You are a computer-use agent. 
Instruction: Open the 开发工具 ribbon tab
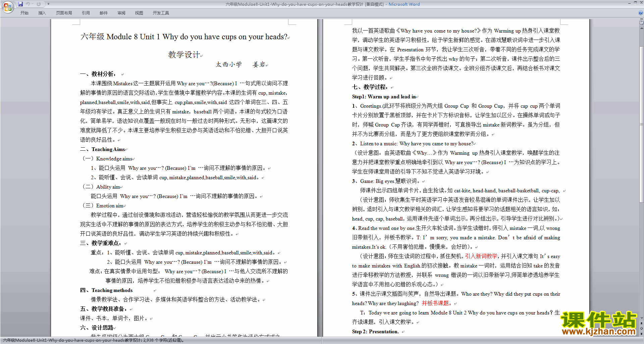coord(161,13)
